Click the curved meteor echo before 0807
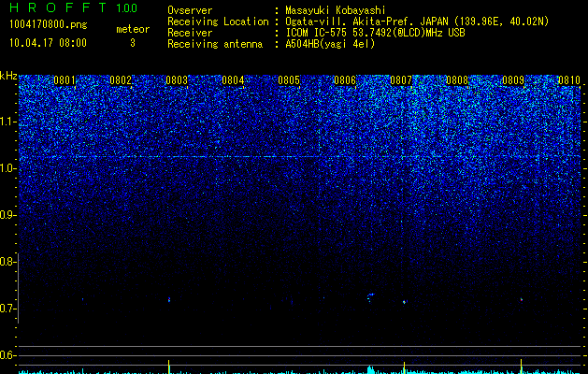 pos(370,297)
